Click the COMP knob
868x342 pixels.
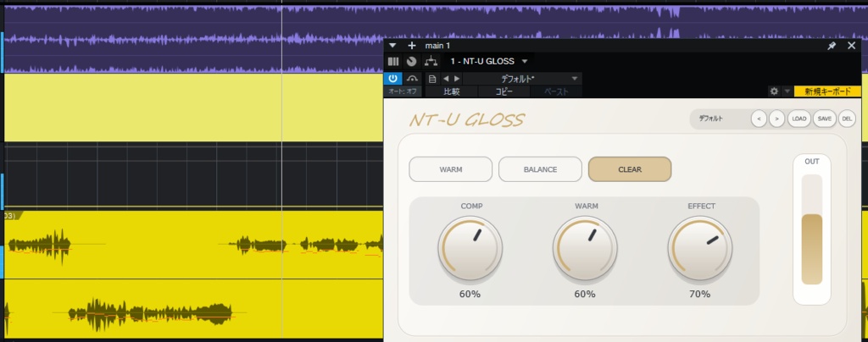point(470,249)
